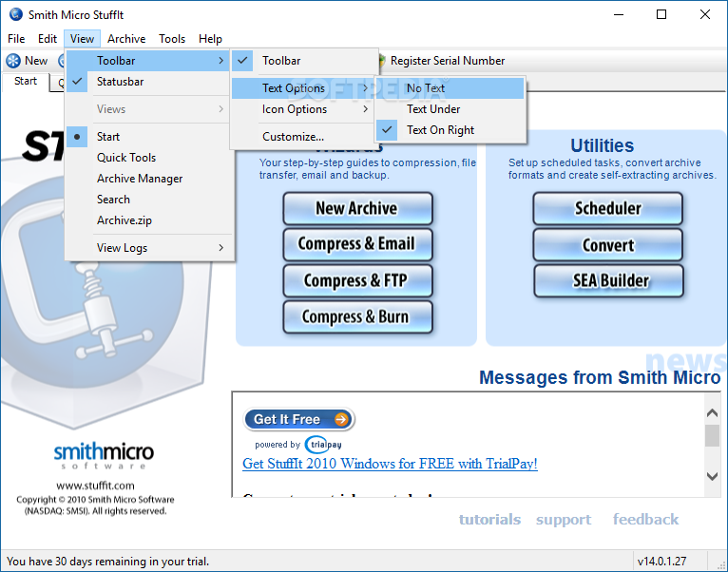Close the open View menu
Screen dimensions: 728x572
(x=82, y=39)
